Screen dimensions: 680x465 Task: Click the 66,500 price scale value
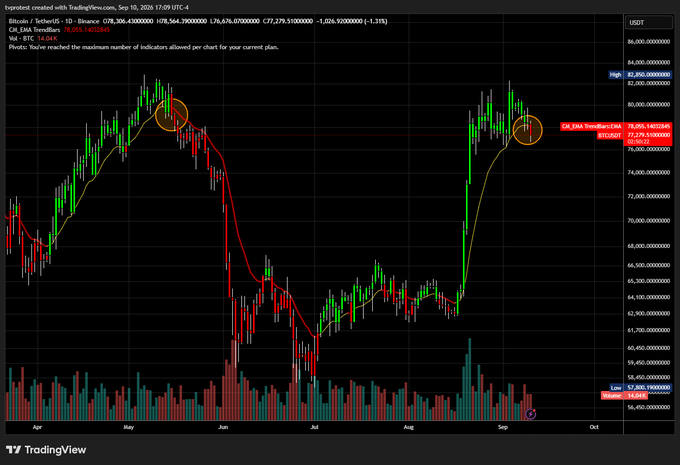(649, 265)
